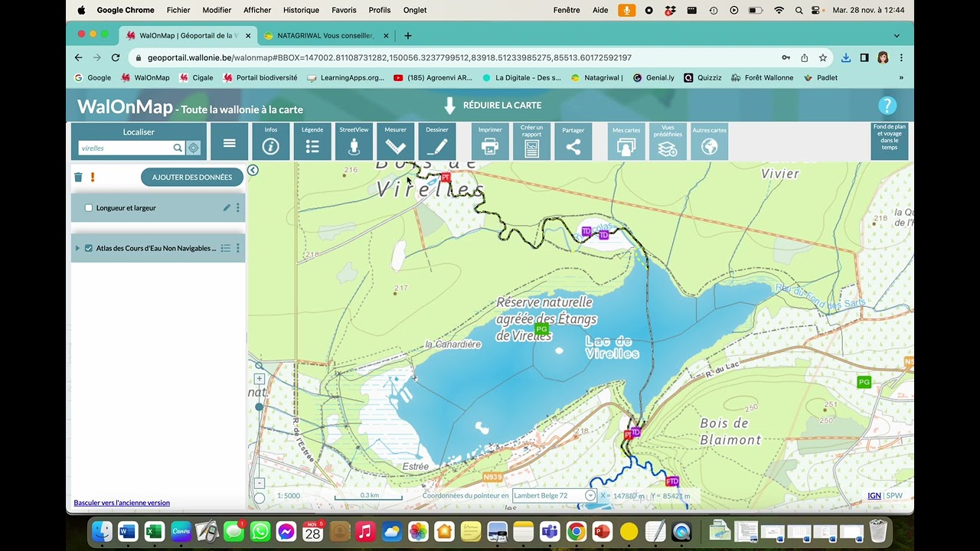This screenshot has width=980, height=551.
Task: Check the Longueur et largeur checkbox
Action: pos(89,208)
